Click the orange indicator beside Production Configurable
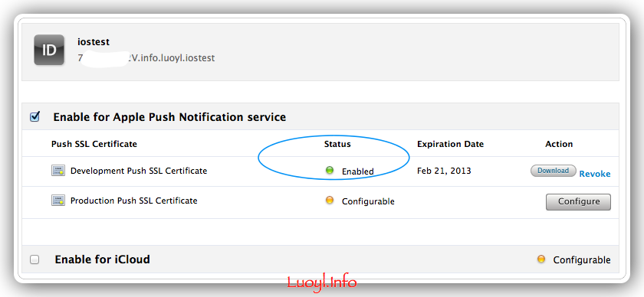Screen dimensions: 644x297 330,201
